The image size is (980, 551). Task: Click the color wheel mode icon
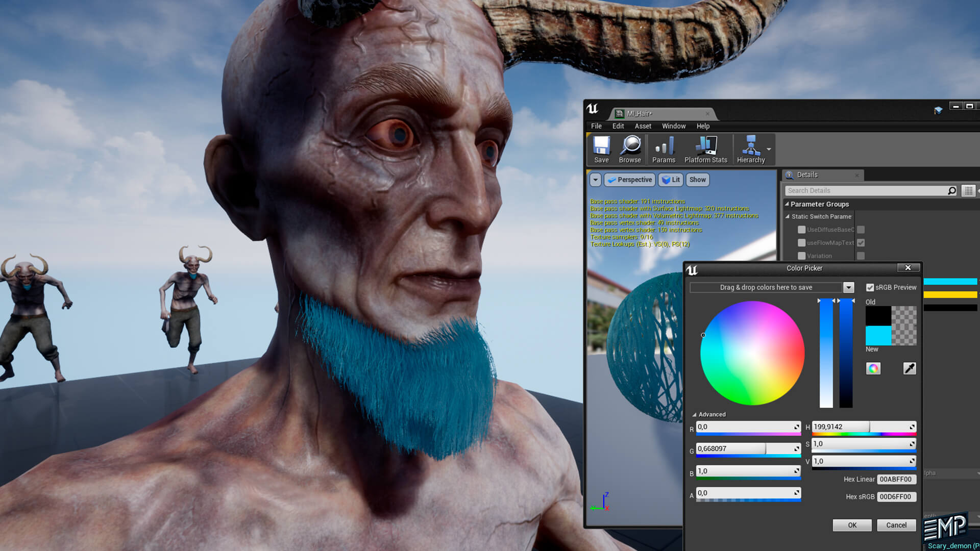873,368
